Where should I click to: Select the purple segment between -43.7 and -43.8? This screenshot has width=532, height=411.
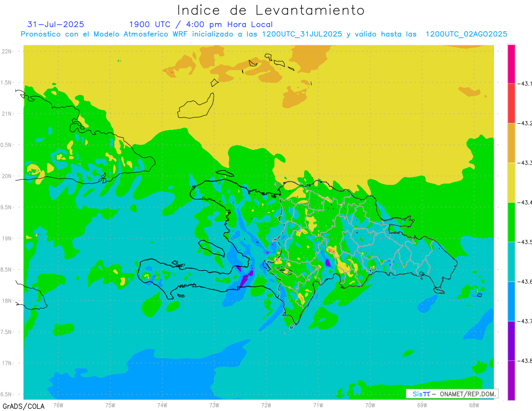511,341
